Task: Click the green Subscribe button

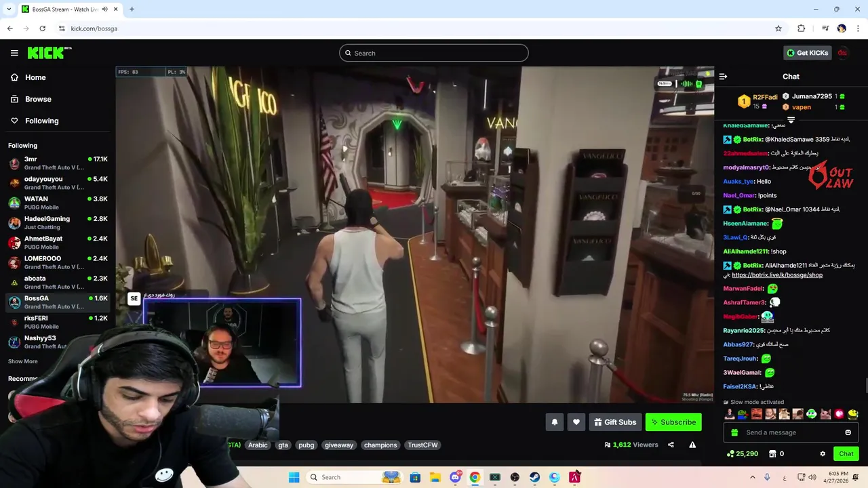Action: point(673,422)
